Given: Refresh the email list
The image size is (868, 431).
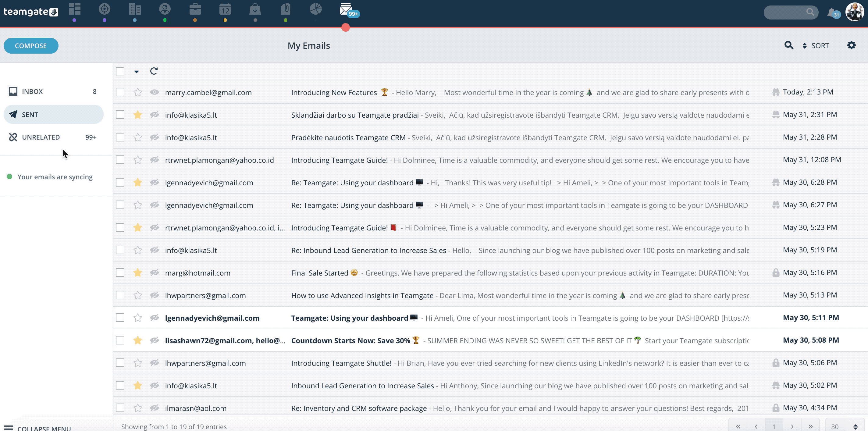Looking at the screenshot, I should (154, 71).
